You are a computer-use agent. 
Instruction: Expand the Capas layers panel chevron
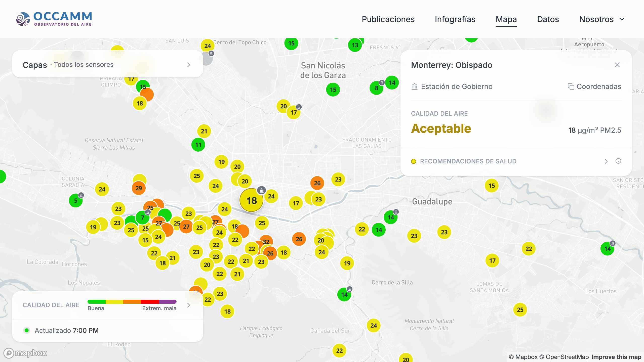coord(189,65)
